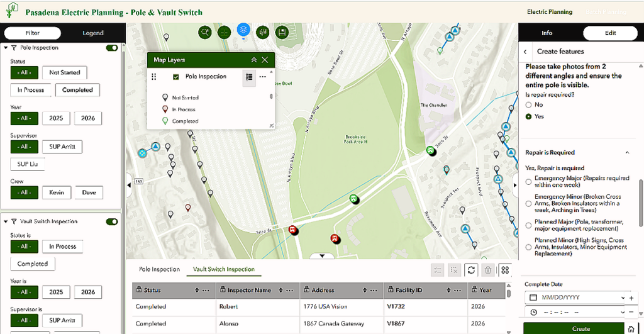Filter pole status by Completed
Viewport: 644px width, 334px height.
tap(77, 90)
